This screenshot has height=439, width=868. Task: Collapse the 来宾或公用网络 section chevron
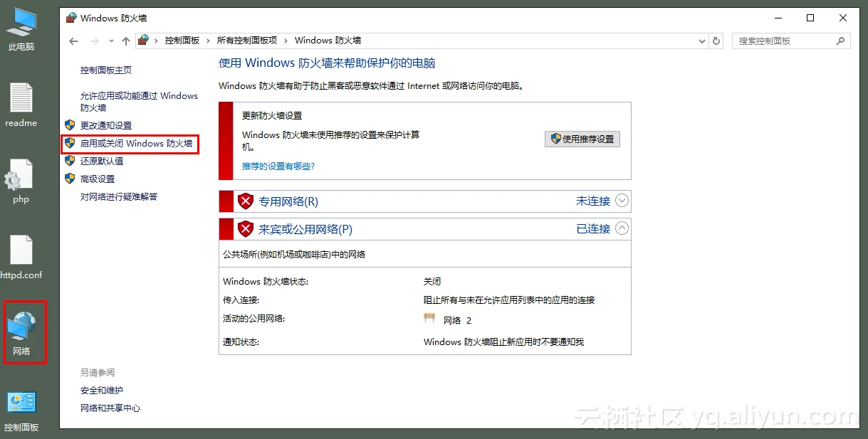(622, 228)
